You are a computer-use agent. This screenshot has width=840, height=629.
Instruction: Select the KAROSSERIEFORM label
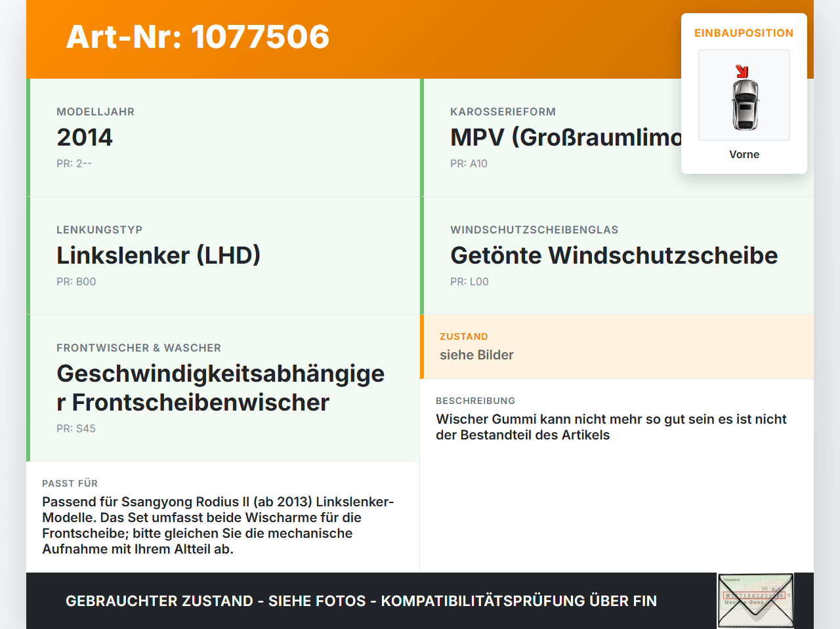[503, 112]
